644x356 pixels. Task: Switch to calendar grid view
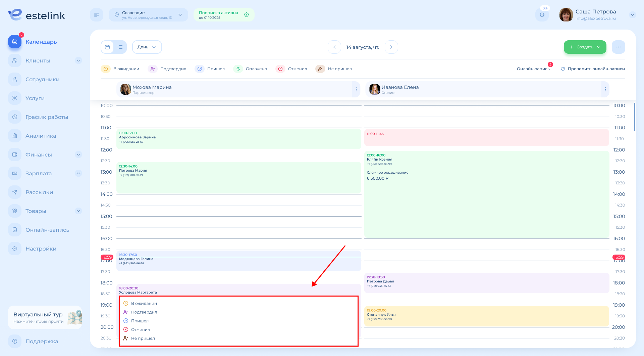click(x=107, y=47)
